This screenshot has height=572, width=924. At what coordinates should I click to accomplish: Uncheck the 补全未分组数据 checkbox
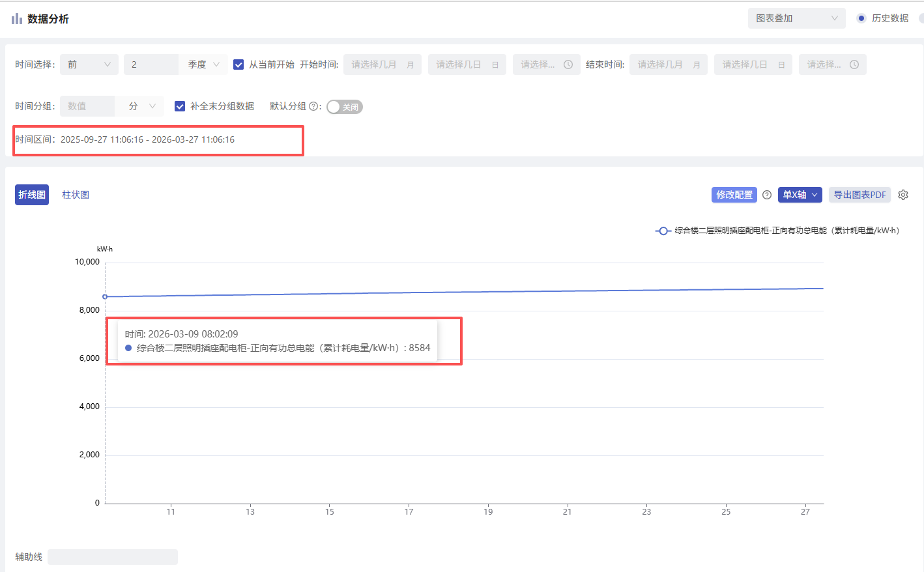[180, 106]
